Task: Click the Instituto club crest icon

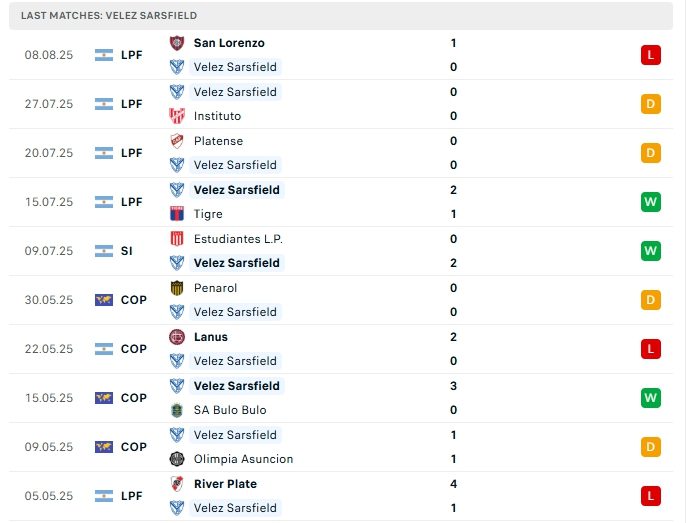Action: (x=177, y=116)
